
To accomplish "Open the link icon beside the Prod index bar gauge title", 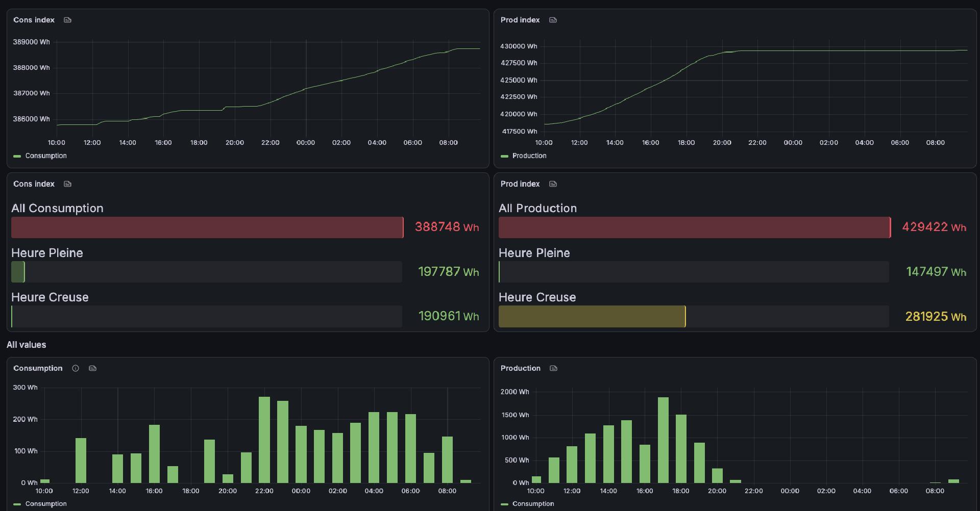I will [x=553, y=184].
